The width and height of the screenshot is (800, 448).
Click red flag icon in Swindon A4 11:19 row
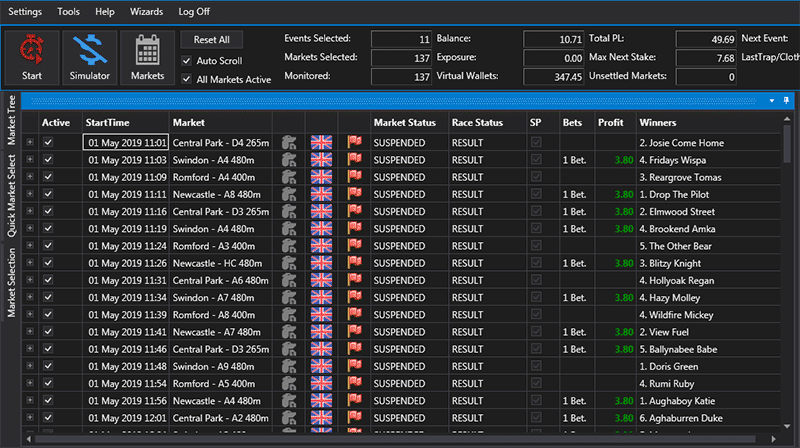(355, 229)
